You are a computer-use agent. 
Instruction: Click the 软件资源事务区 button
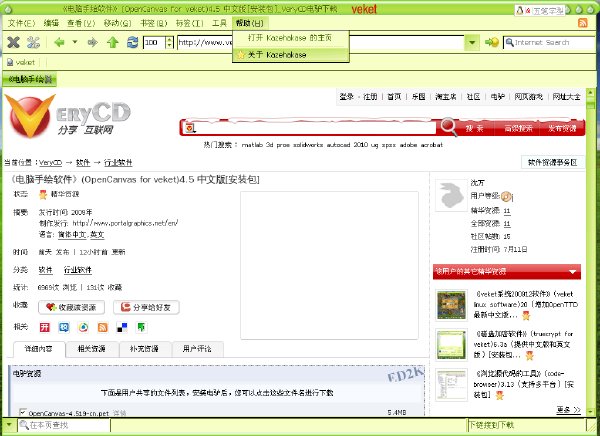pyautogui.click(x=553, y=162)
